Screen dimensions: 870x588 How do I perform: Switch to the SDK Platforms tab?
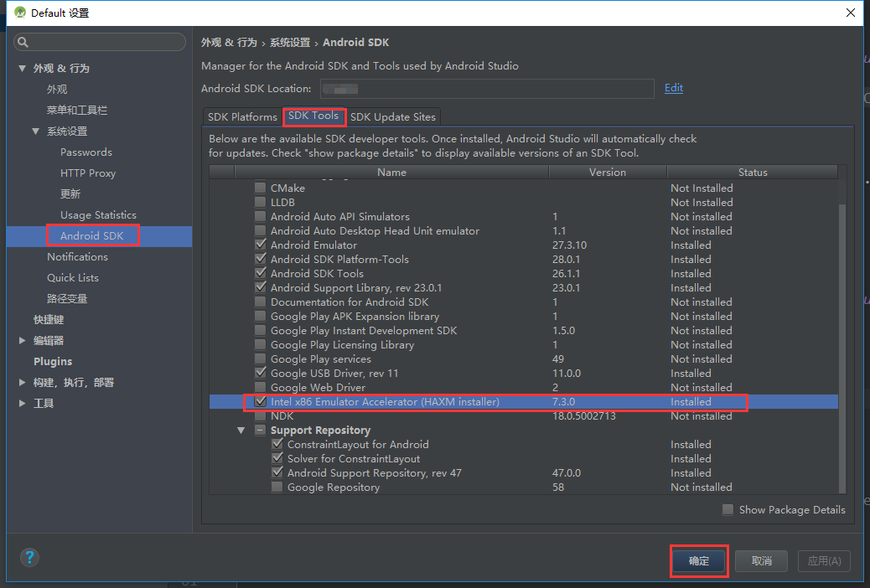(x=242, y=117)
